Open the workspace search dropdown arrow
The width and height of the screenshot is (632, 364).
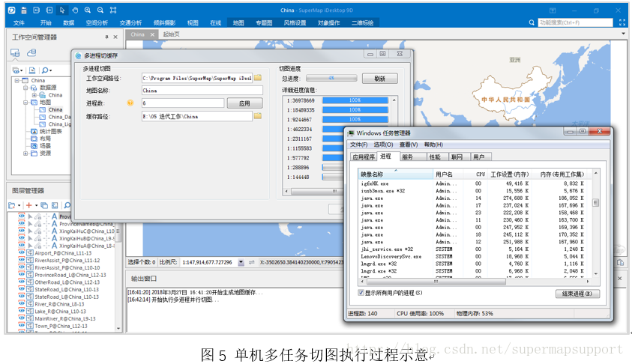point(51,70)
